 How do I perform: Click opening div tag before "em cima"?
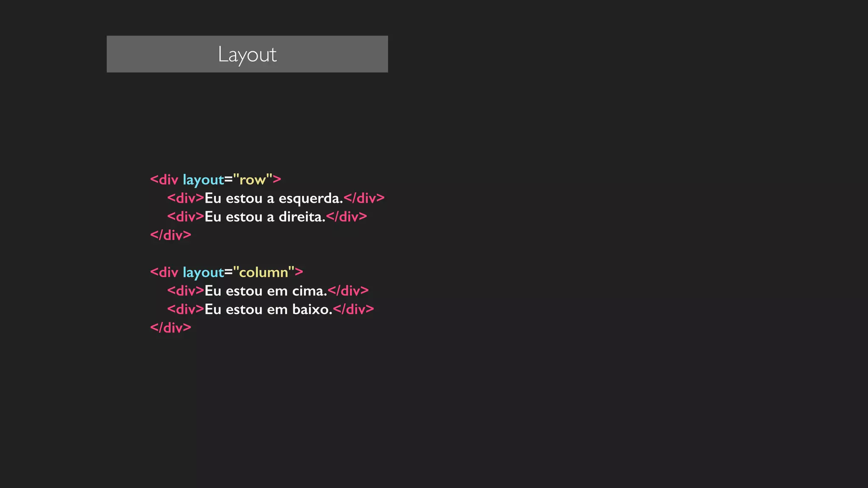click(x=186, y=291)
